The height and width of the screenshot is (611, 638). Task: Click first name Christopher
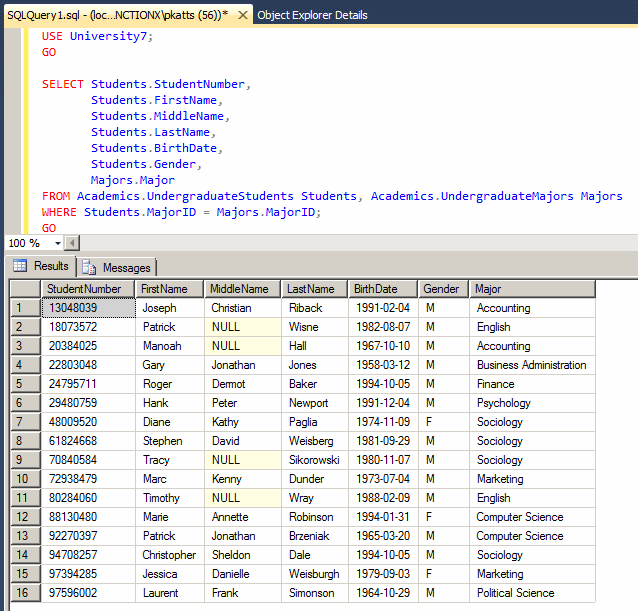point(169,555)
